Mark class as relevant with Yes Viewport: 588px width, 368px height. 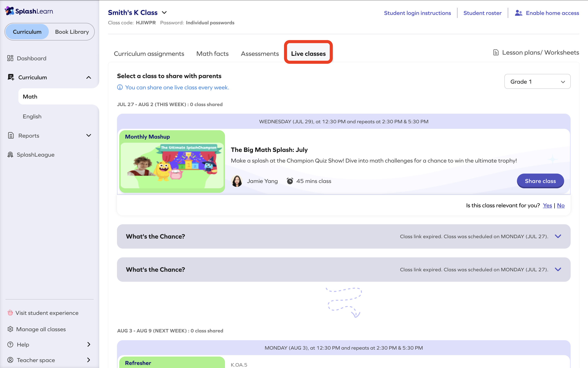(x=547, y=205)
